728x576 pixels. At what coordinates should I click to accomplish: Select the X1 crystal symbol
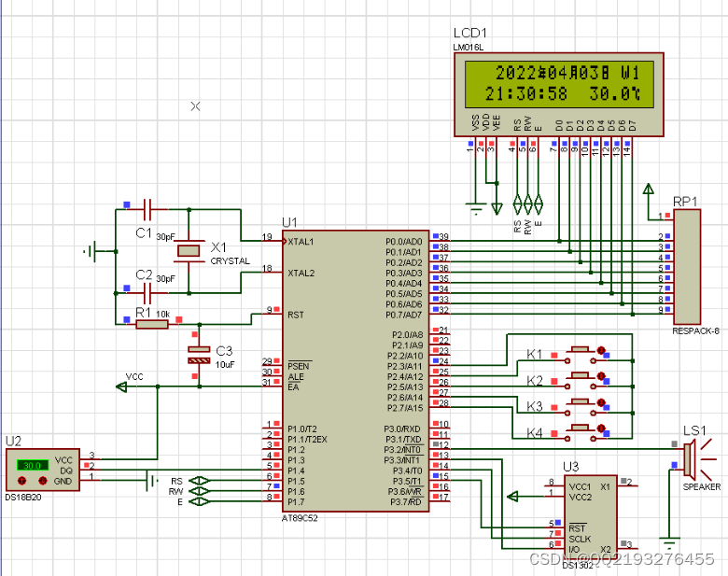pos(189,251)
